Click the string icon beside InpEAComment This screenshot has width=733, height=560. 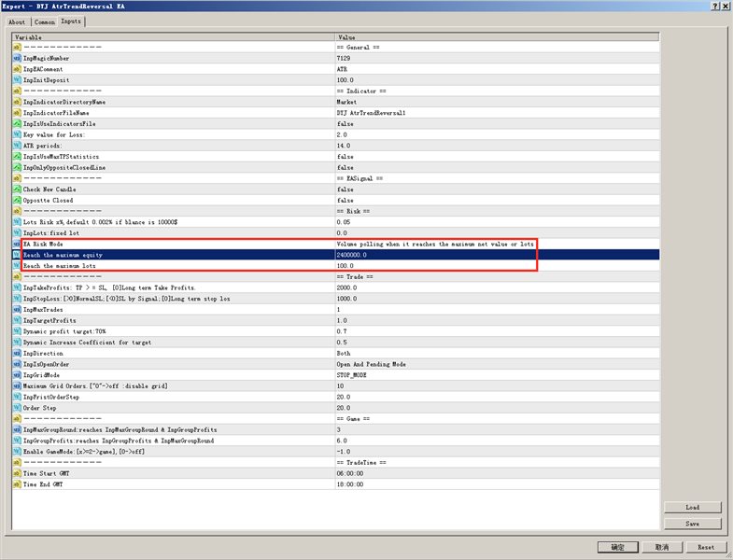click(17, 69)
